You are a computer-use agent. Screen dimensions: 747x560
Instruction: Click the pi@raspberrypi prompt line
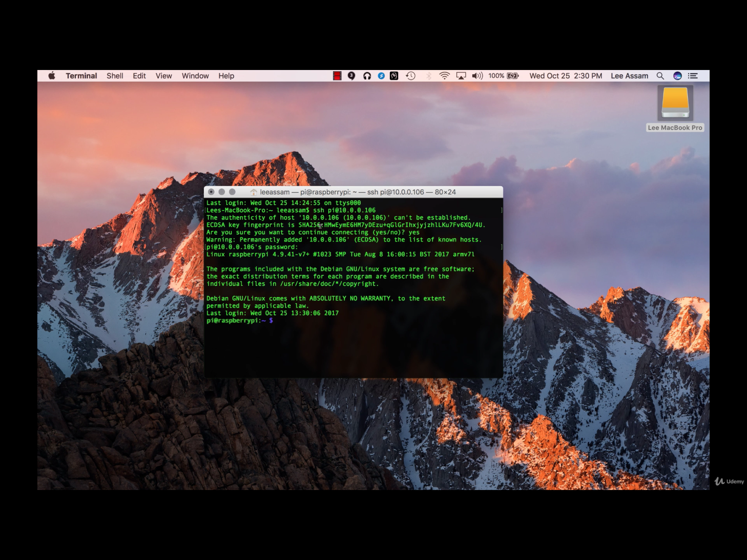[240, 320]
